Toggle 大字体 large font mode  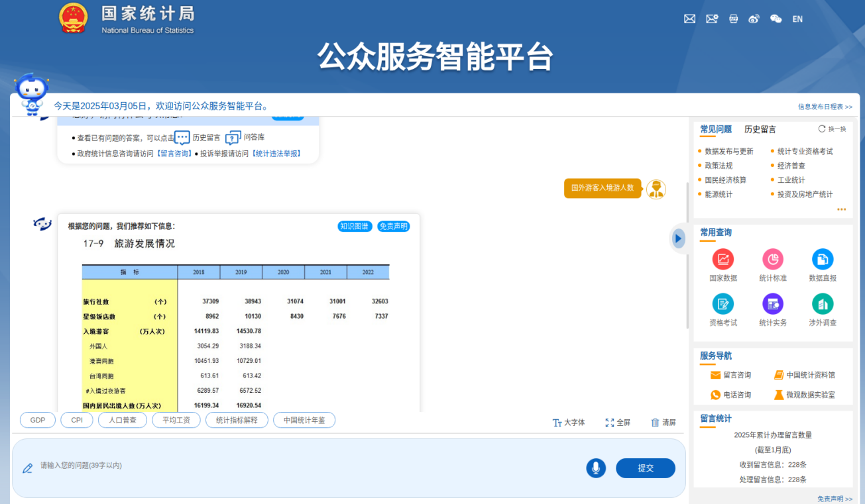click(569, 423)
